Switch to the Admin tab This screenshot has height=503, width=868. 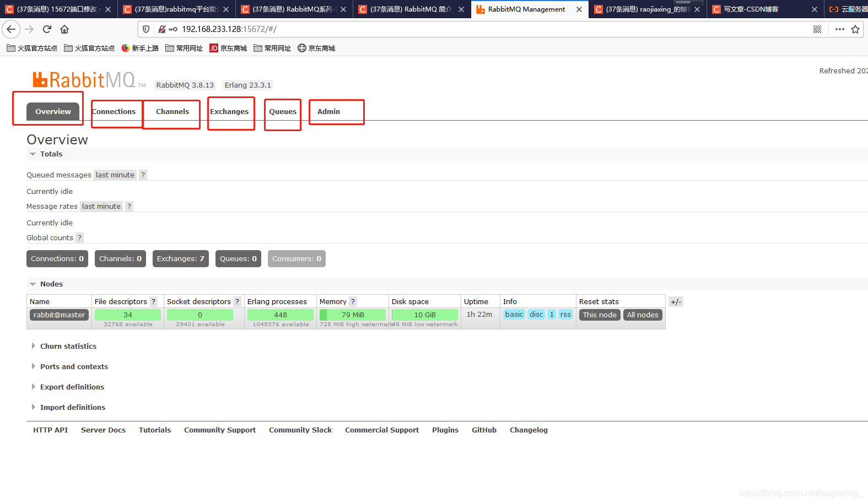[328, 111]
